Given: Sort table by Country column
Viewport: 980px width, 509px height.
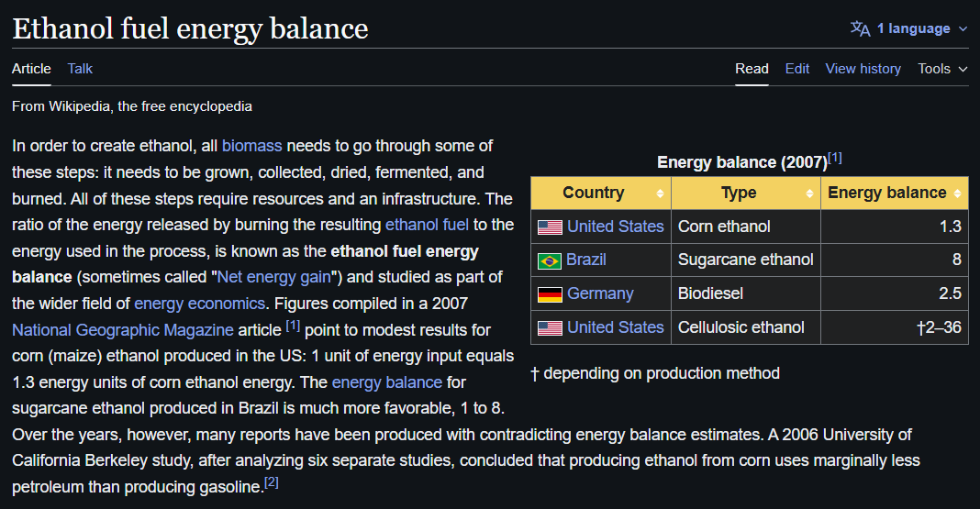Looking at the screenshot, I should pos(601,193).
